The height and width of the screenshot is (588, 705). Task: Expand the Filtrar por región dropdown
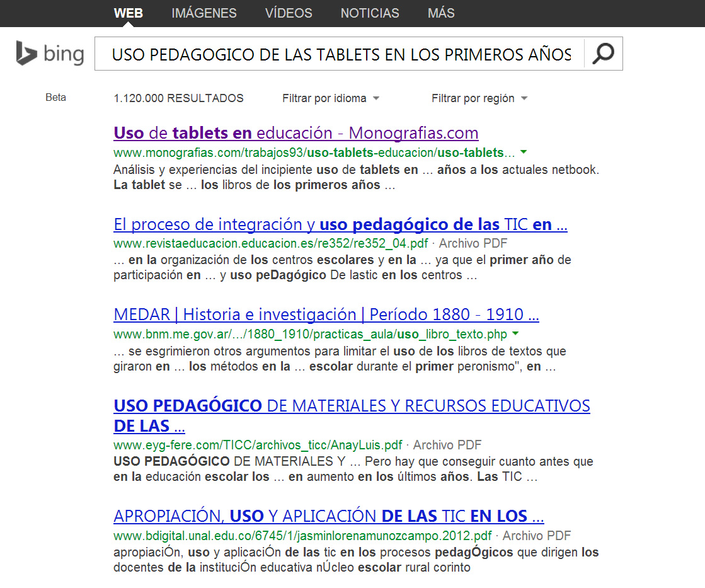coord(479,98)
